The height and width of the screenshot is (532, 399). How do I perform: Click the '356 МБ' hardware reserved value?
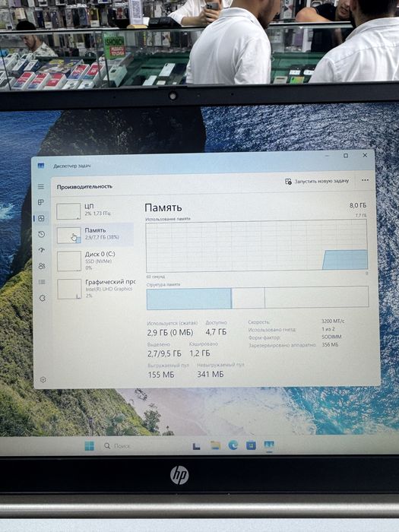coord(330,344)
